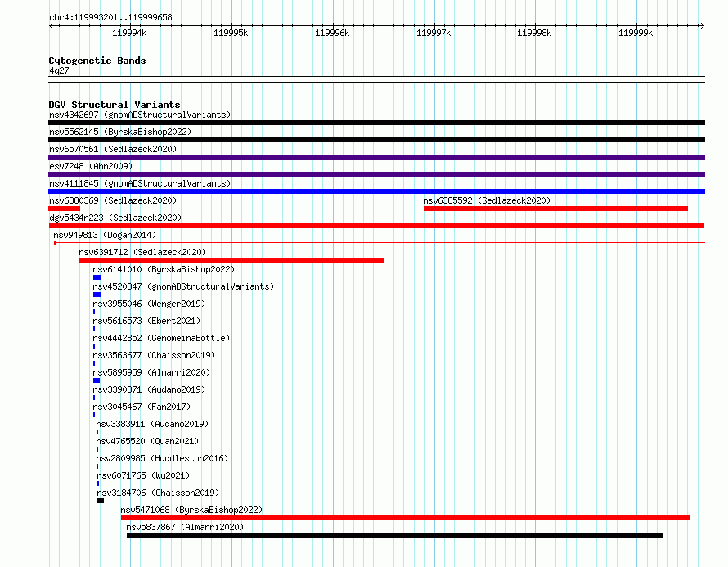Select the red nsv6385592 variant bar
This screenshot has height=567, width=728.
pyautogui.click(x=555, y=209)
